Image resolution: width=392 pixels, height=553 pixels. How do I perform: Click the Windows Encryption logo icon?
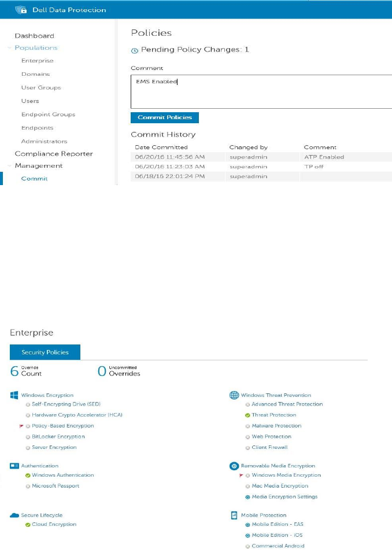pos(14,395)
